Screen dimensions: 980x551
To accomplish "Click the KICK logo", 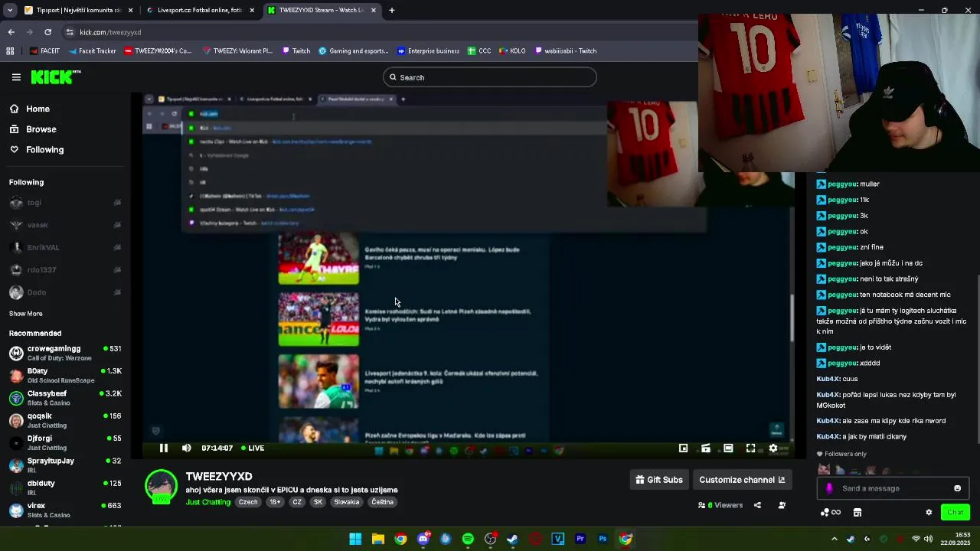I will coord(55,77).
